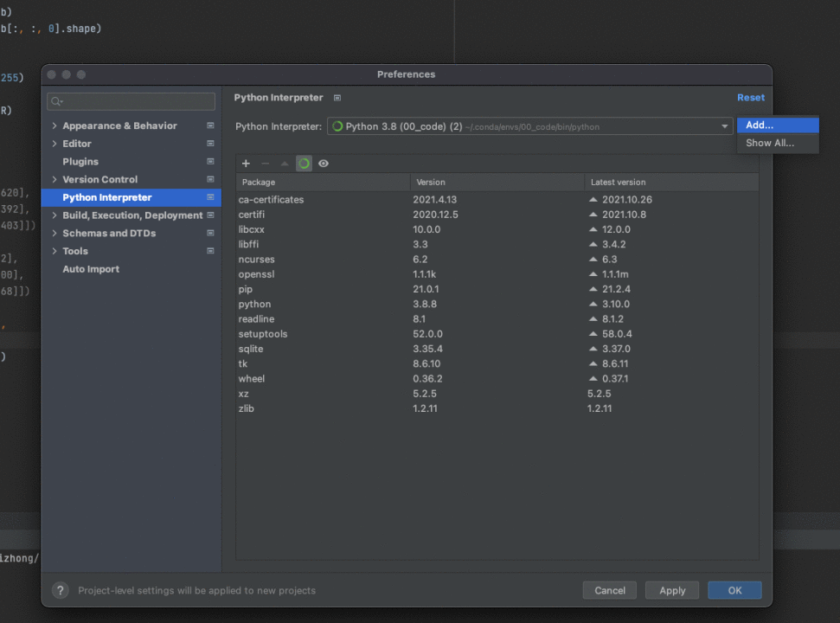Expand the Version Control node
This screenshot has width=840, height=623.
pyautogui.click(x=55, y=179)
